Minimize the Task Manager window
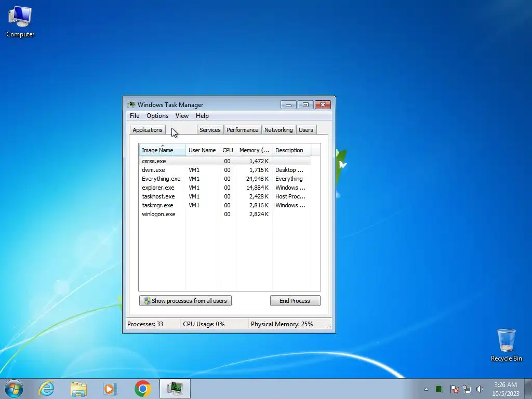Screen dimensions: 532x399 click(288, 105)
